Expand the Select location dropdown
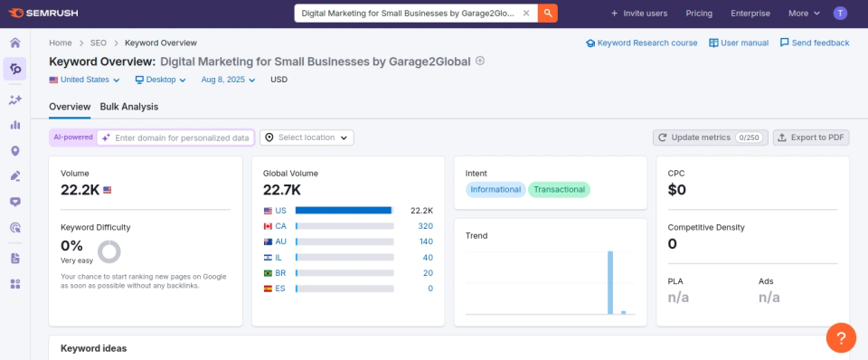The height and width of the screenshot is (360, 868). pos(307,137)
